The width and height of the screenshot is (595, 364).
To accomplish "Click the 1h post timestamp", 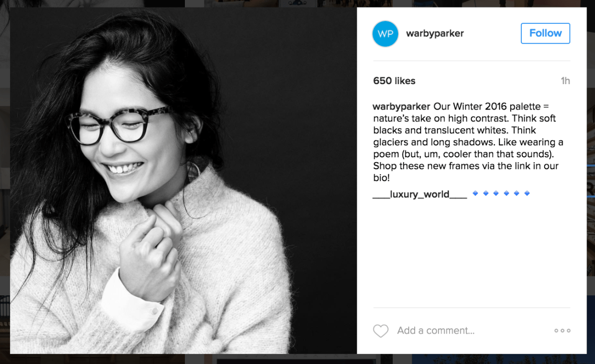I will pyautogui.click(x=566, y=81).
